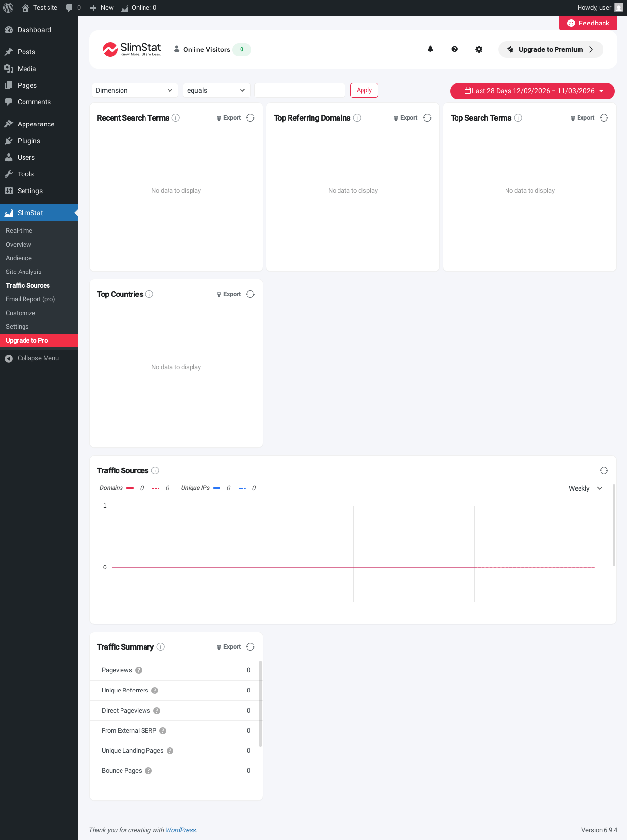627x840 pixels.
Task: Open the Audience submenu item
Action: (x=19, y=258)
